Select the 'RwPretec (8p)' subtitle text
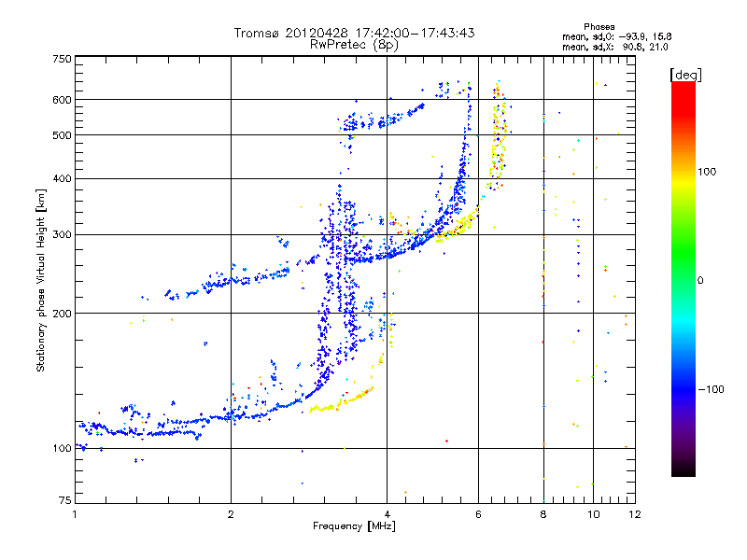The height and width of the screenshot is (560, 747). pyautogui.click(x=355, y=44)
